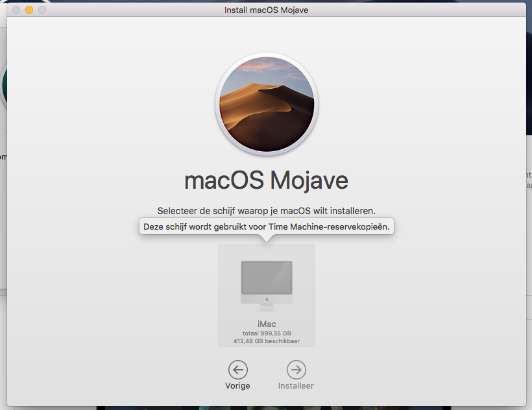The width and height of the screenshot is (532, 410).
Task: Click the Vorige back arrow icon
Action: pos(238,370)
